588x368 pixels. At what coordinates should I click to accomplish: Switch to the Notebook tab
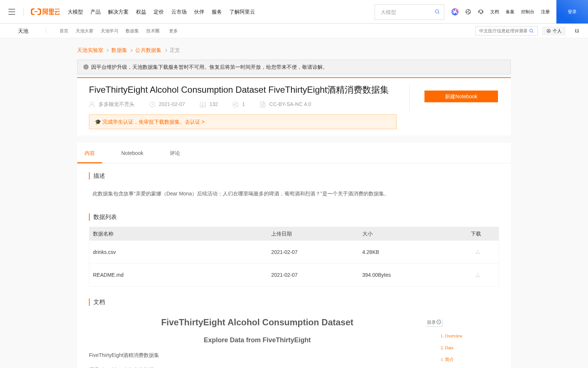(x=132, y=153)
